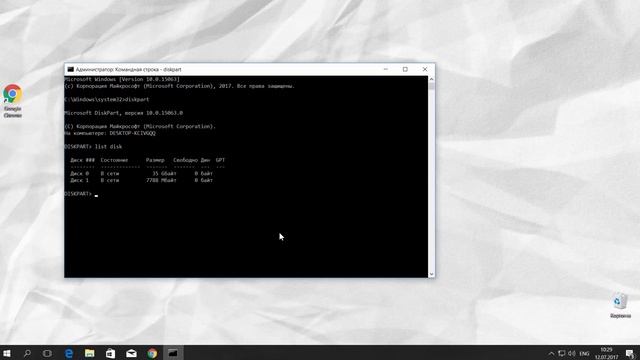Viewport: 640px width, 360px height.
Task: Click the console scrollbar up arrow
Action: pyautogui.click(x=431, y=79)
